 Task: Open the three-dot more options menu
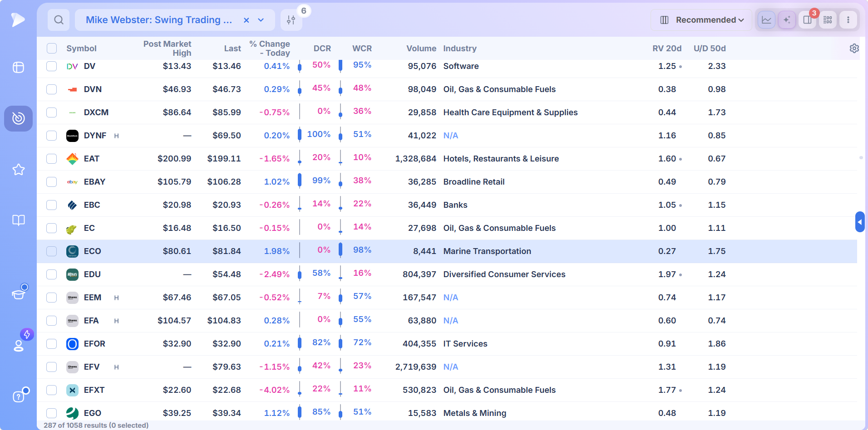pyautogui.click(x=848, y=20)
